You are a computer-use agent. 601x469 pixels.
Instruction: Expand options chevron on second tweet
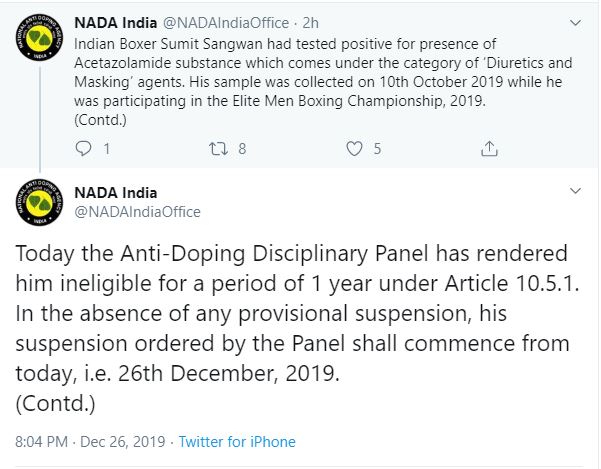[x=575, y=191]
